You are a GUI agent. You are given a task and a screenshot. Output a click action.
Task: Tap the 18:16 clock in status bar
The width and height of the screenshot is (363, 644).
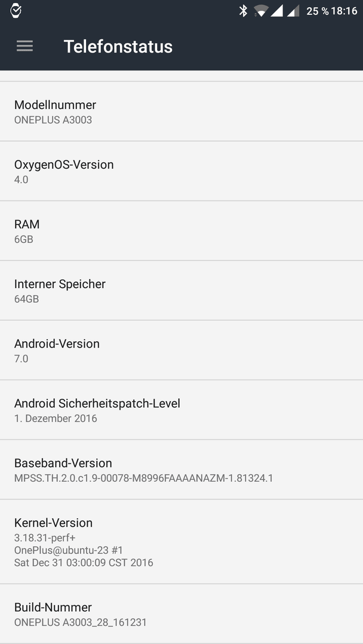click(x=344, y=11)
